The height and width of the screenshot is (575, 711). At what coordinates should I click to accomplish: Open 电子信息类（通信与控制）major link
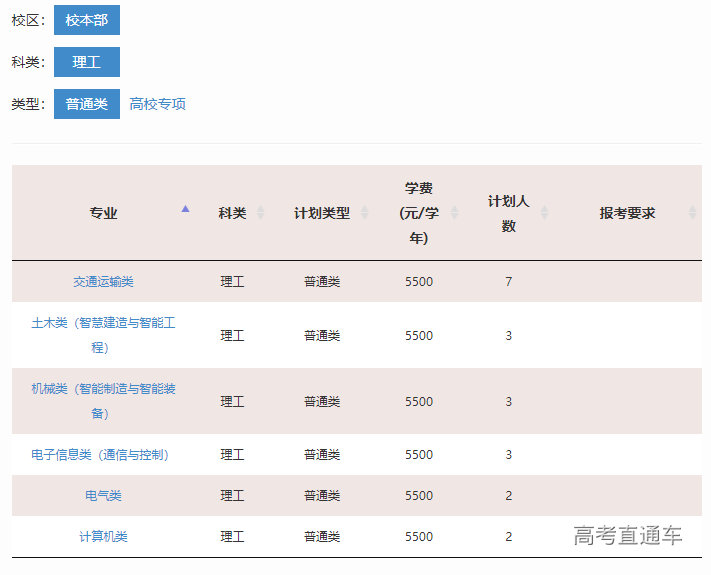(100, 455)
